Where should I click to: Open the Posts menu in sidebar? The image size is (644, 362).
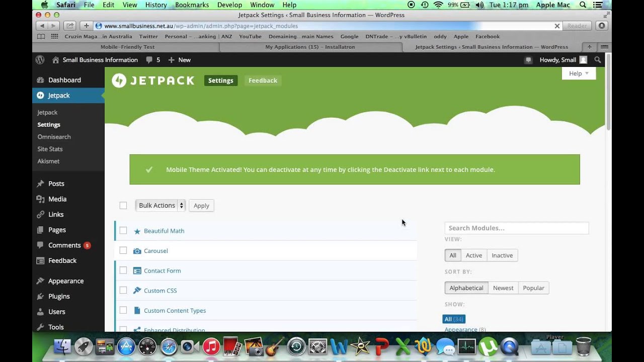click(56, 184)
